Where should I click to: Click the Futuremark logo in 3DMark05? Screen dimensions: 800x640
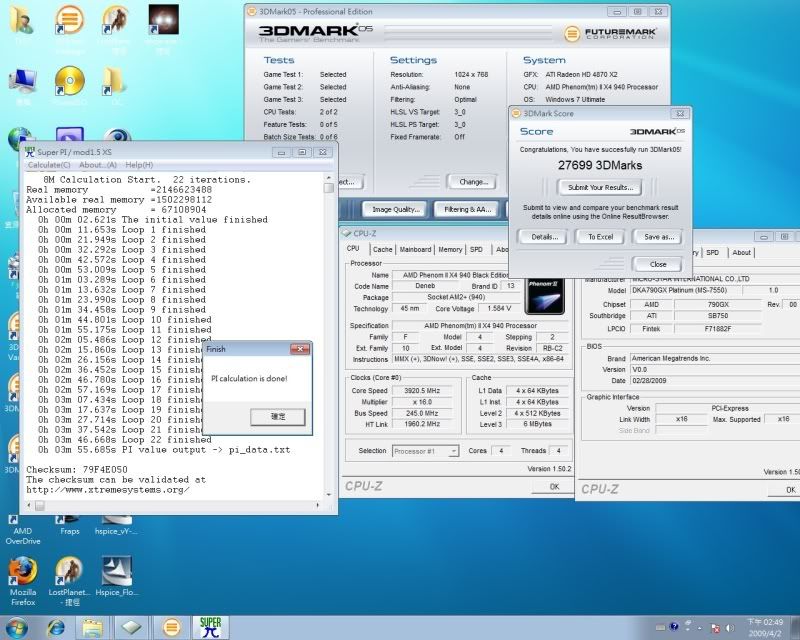click(610, 34)
